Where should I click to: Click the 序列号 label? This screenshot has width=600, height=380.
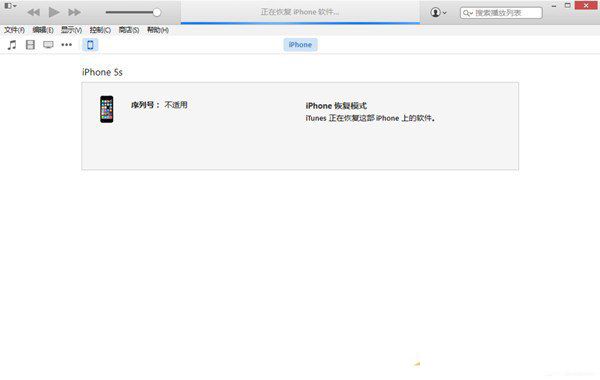(x=145, y=105)
